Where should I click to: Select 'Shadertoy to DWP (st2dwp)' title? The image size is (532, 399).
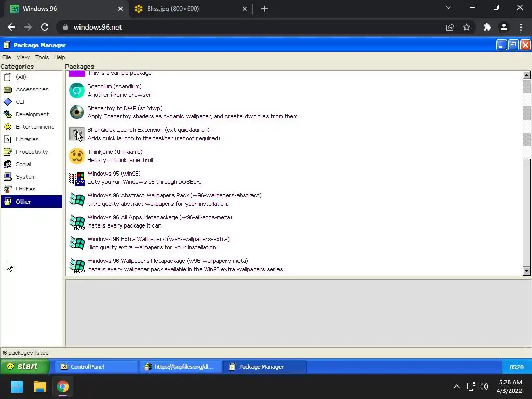click(125, 108)
